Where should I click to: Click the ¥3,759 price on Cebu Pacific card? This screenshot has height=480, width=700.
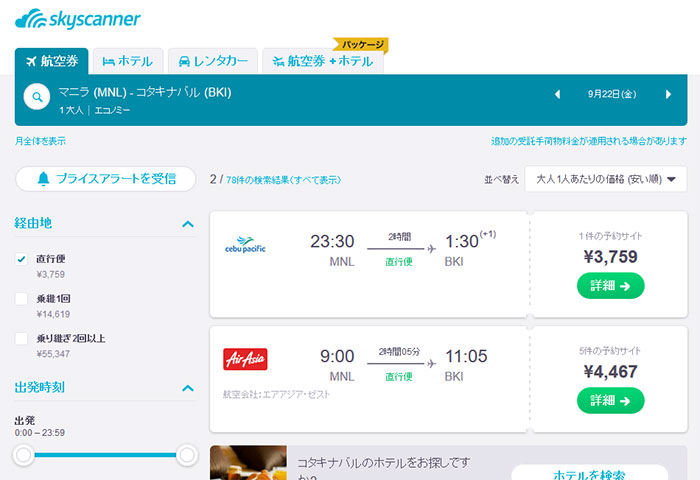[x=610, y=257]
